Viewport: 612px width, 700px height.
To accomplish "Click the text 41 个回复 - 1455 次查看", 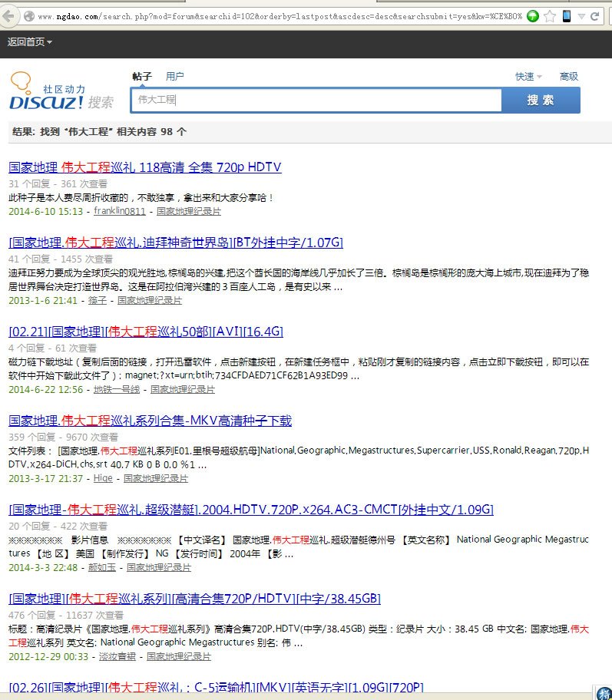I will point(61,259).
